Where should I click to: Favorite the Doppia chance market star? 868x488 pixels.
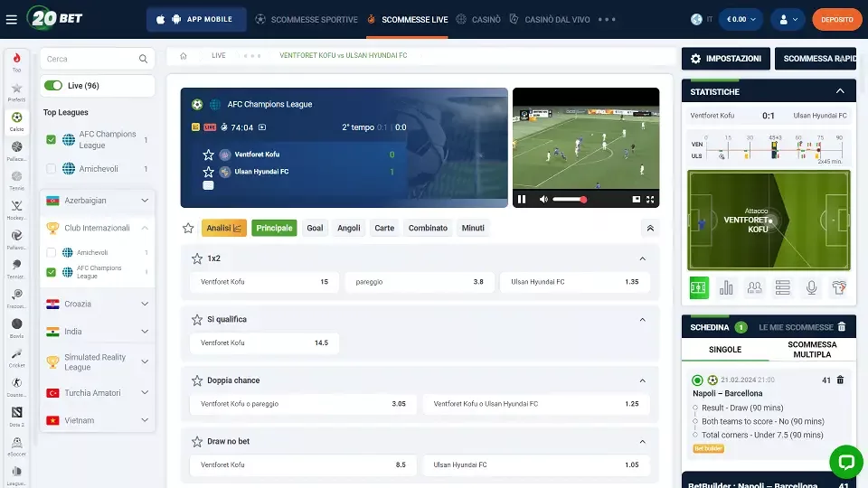197,380
